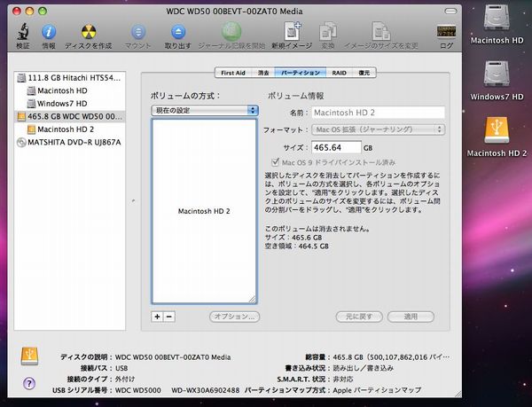This screenshot has width=532, height=407.
Task: Click the free space text 464.5 GB
Action: point(313,247)
